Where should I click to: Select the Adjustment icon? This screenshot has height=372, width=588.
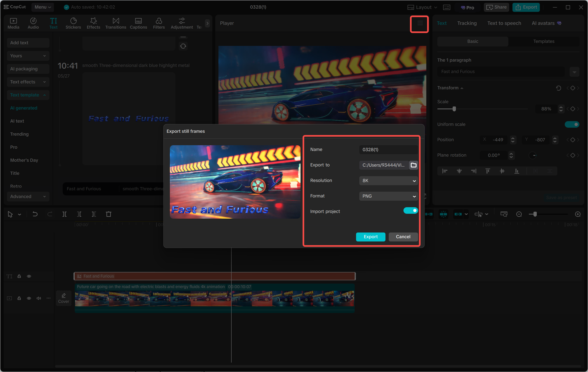point(182,23)
